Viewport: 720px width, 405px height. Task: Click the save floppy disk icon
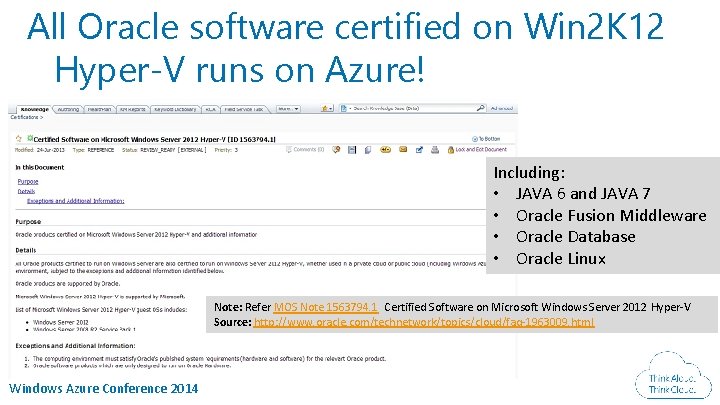[x=352, y=150]
